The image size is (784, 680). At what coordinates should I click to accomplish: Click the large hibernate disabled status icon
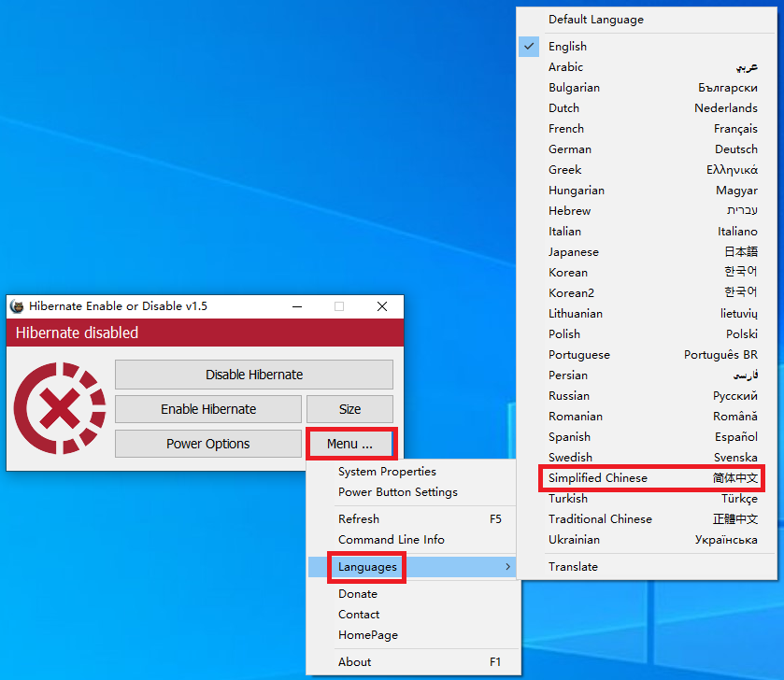[59, 408]
